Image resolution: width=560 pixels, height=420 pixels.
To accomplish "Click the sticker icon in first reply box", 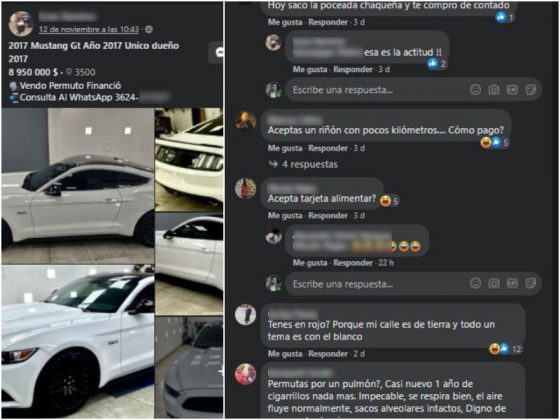I will [x=531, y=90].
